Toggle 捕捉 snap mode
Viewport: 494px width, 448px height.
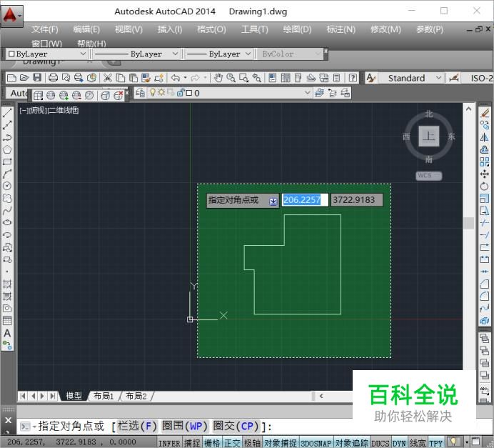pyautogui.click(x=192, y=443)
